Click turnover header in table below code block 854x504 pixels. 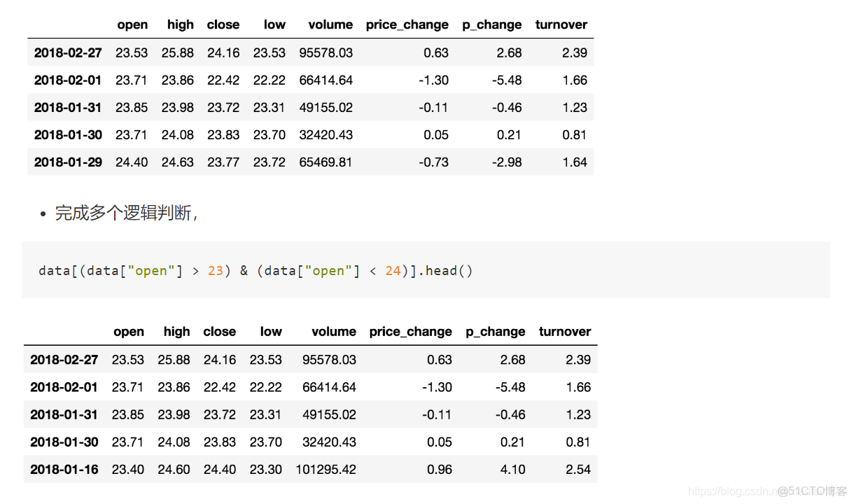(x=565, y=332)
